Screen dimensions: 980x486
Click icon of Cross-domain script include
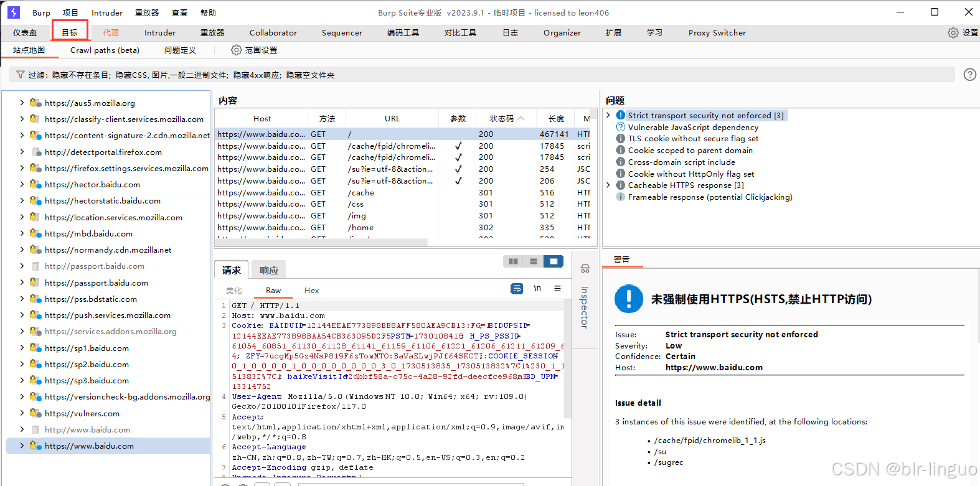[621, 162]
